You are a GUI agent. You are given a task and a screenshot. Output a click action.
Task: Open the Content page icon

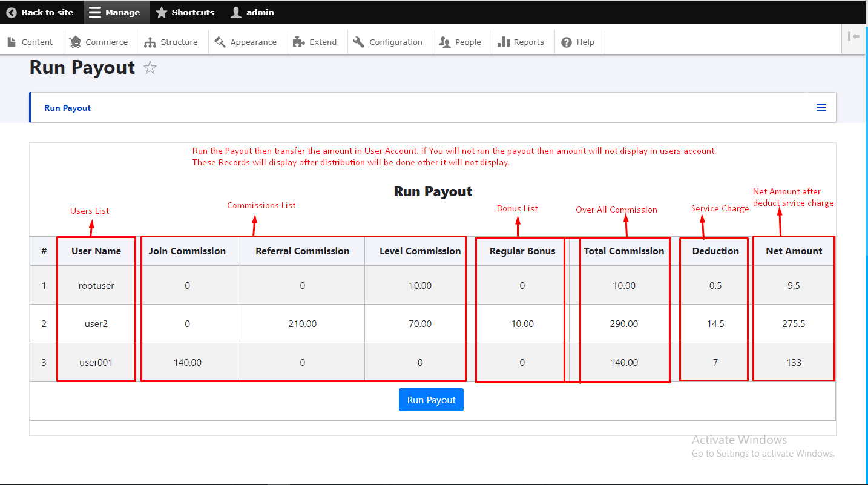(12, 42)
